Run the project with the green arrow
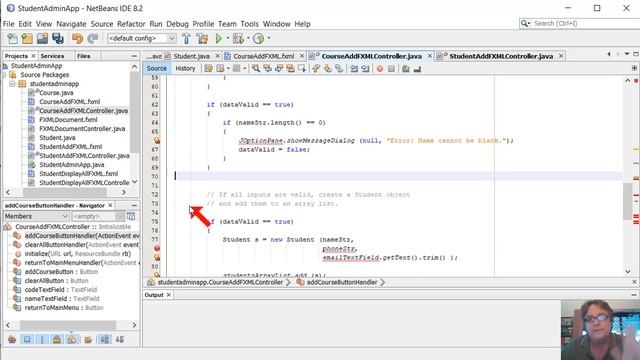Viewport: 640px width, 360px height. [x=219, y=38]
